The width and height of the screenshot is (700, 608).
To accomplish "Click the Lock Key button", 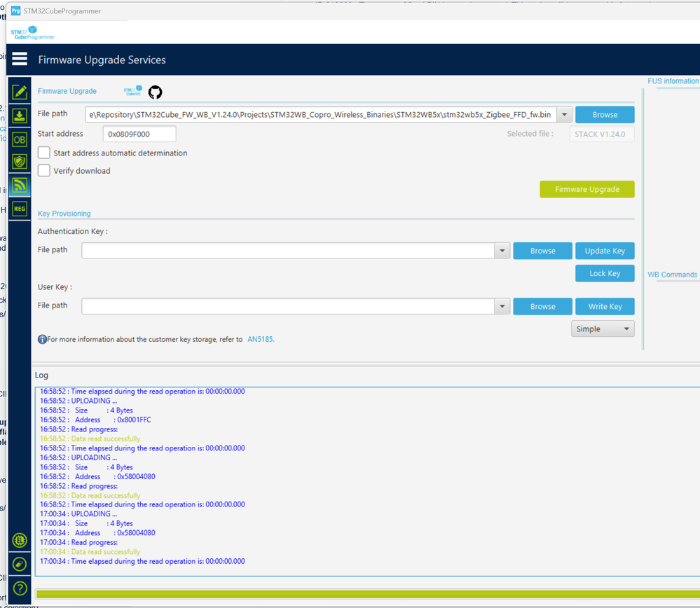I will pos(605,274).
